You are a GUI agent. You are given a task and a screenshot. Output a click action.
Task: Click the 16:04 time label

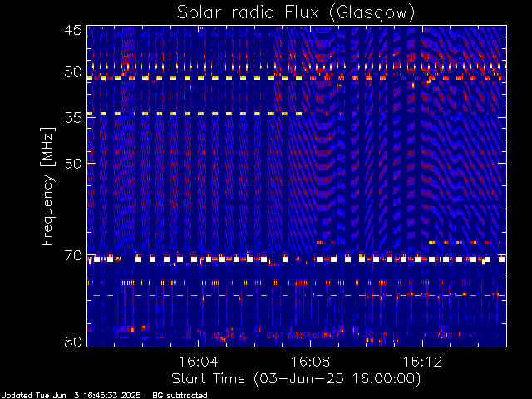[x=198, y=362]
